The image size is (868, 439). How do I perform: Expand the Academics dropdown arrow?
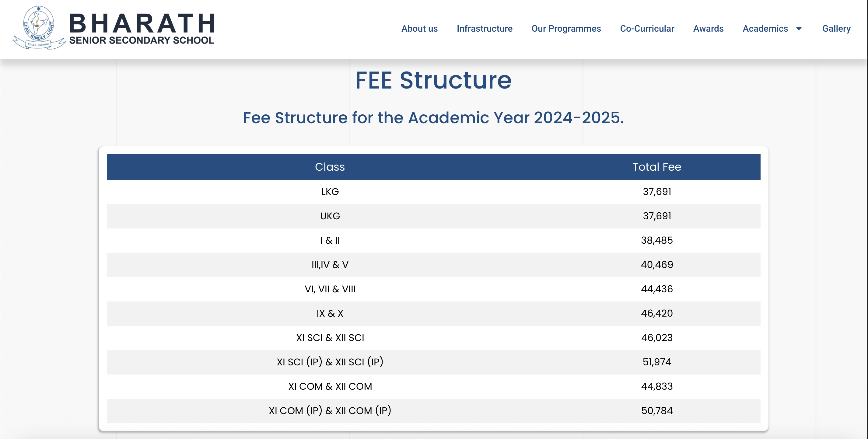click(799, 29)
